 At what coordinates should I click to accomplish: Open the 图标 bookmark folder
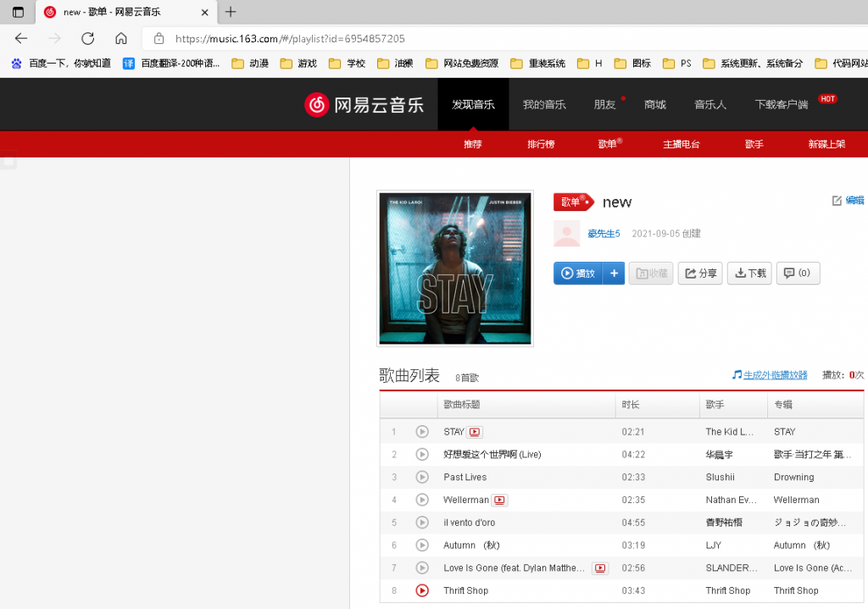coord(632,64)
